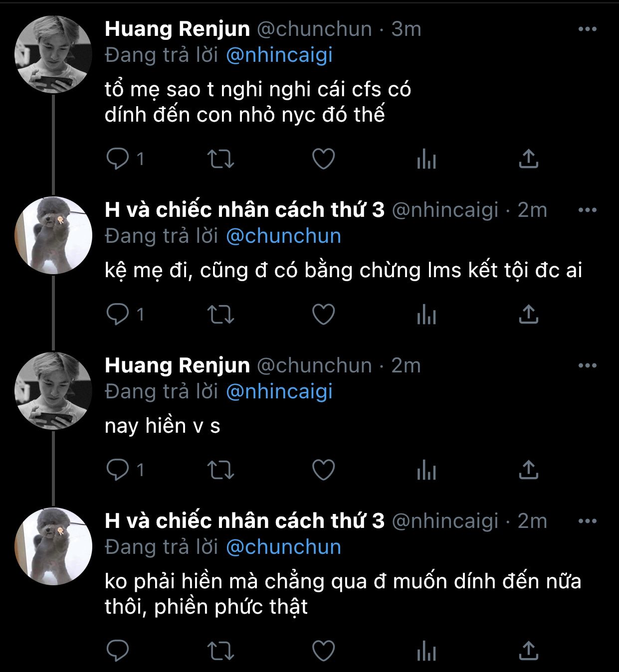
Task: Like the first tweet by Huang Renjun
Action: (323, 159)
